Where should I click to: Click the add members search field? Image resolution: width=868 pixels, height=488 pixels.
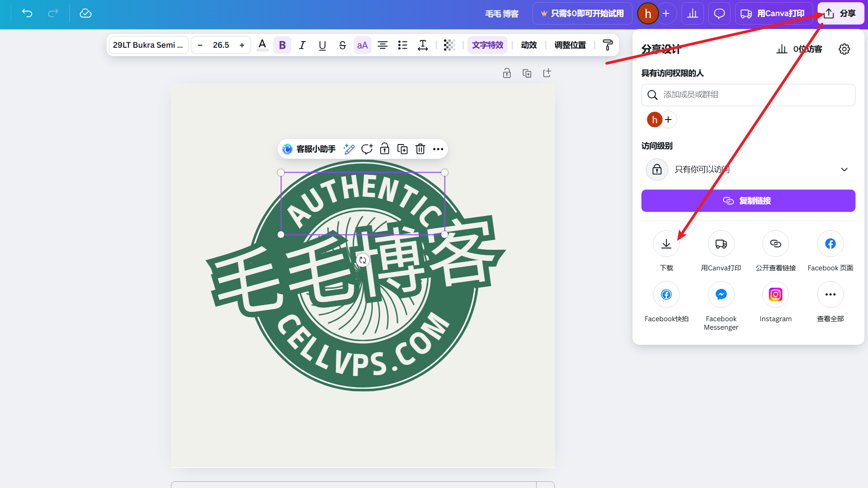click(748, 95)
